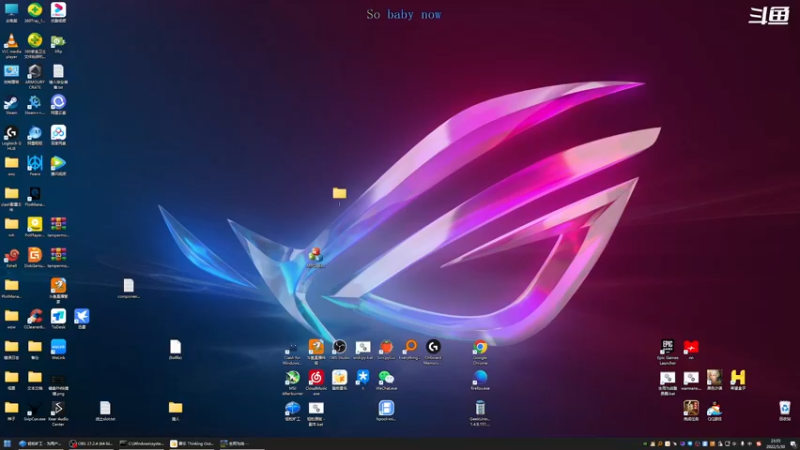This screenshot has width=800, height=450.
Task: Open the folder in the desktop center
Action: (x=339, y=195)
